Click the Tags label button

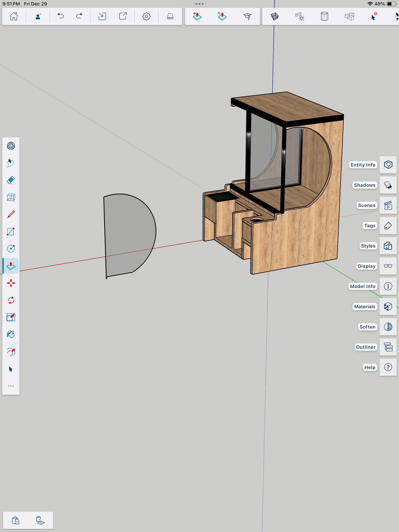(x=369, y=226)
